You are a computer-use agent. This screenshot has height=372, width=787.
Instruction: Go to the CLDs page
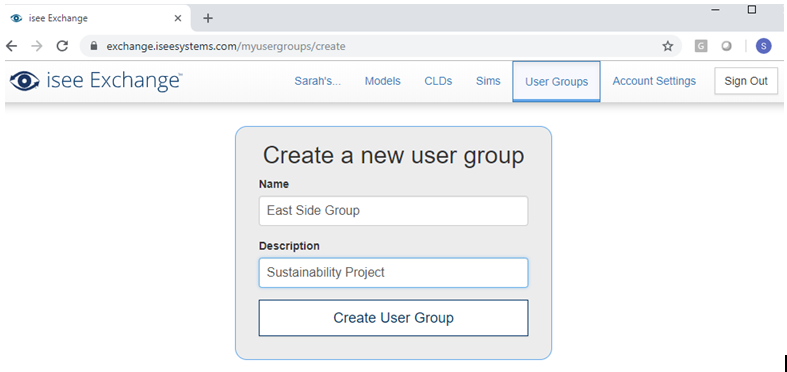click(x=438, y=81)
